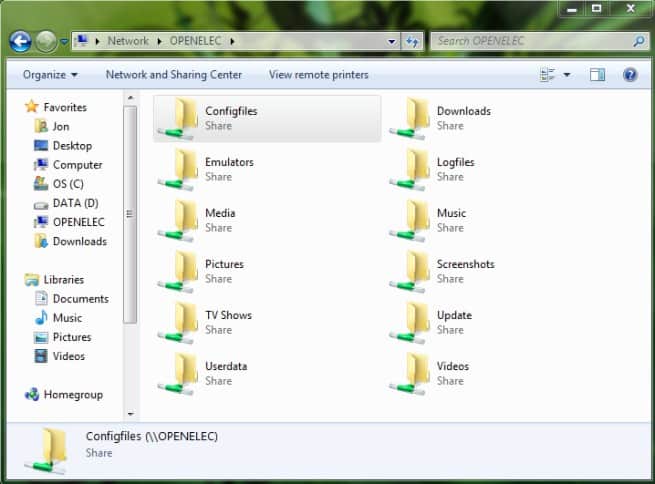
Task: Open Network and Sharing Center
Action: click(174, 75)
